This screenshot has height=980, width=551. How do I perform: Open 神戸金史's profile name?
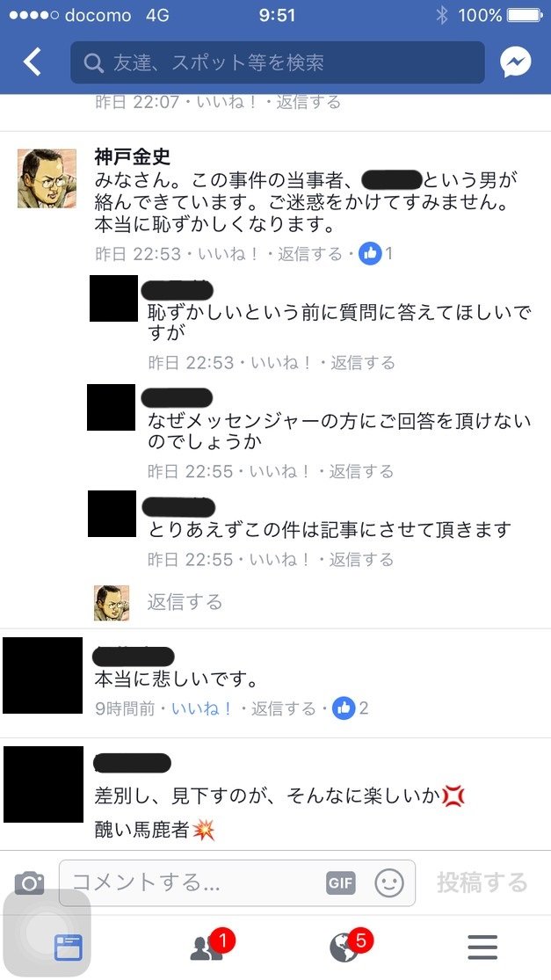tap(133, 156)
